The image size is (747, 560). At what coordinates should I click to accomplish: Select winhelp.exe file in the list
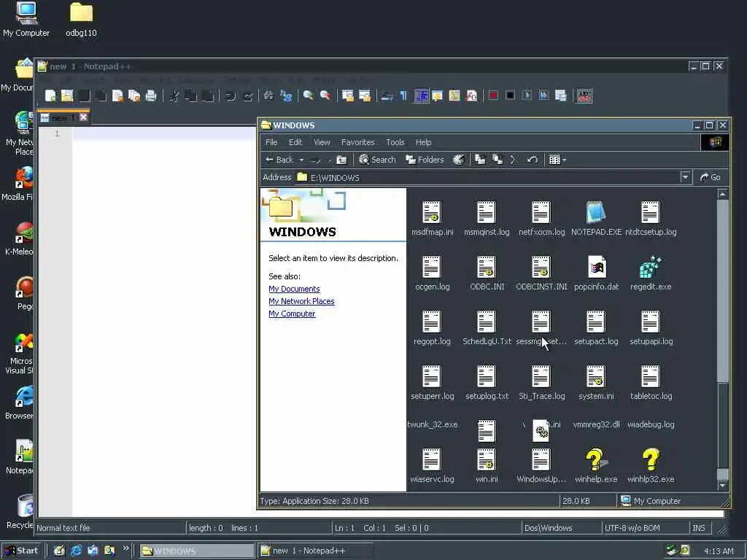tap(596, 466)
